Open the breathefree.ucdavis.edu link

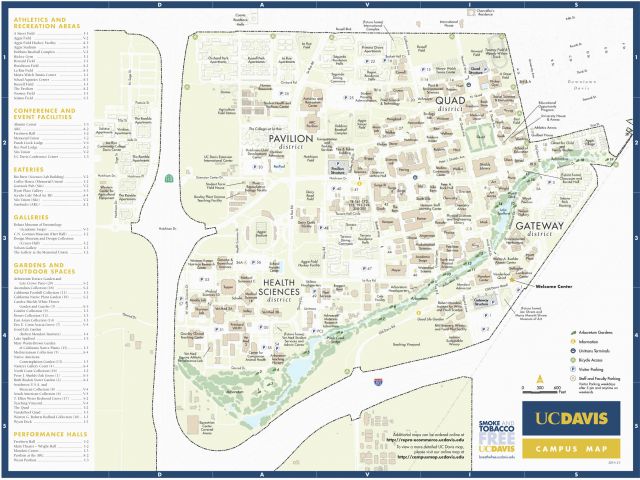[497, 457]
